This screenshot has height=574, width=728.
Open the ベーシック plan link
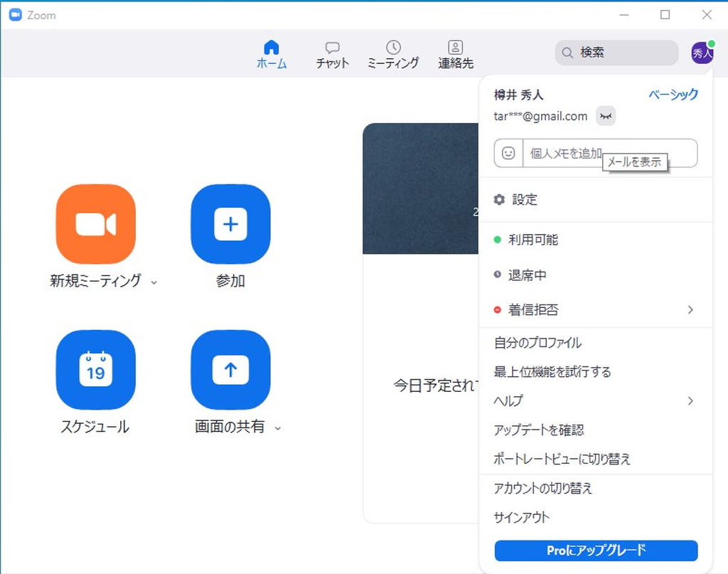coord(673,94)
